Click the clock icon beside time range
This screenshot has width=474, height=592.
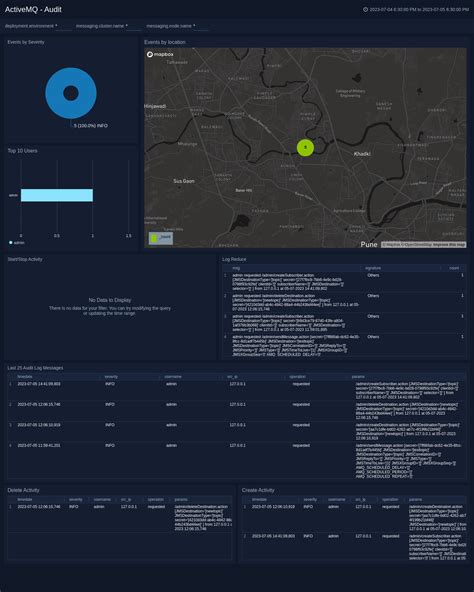pos(365,9)
